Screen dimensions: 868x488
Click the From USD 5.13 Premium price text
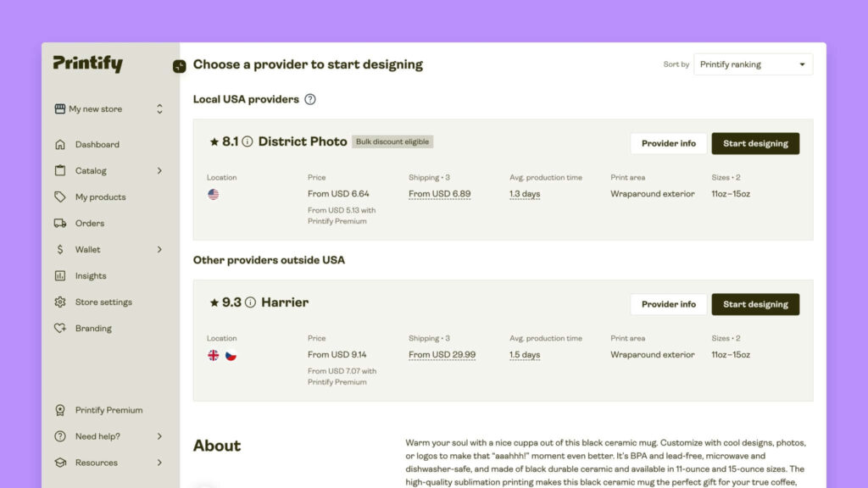click(x=342, y=216)
